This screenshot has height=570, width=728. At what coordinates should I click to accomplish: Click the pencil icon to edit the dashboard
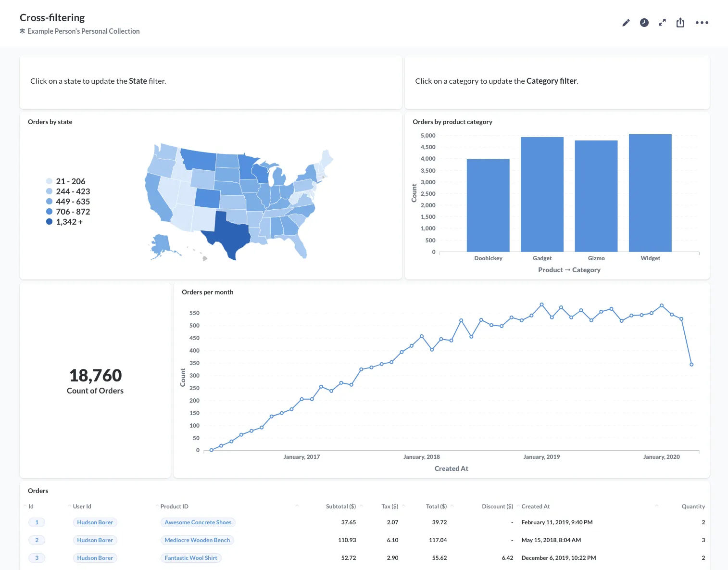tap(626, 22)
